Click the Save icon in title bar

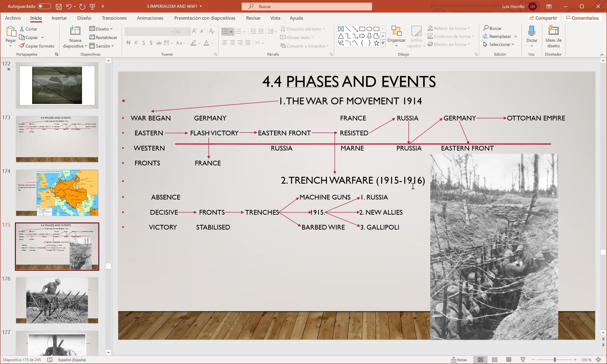tap(59, 7)
